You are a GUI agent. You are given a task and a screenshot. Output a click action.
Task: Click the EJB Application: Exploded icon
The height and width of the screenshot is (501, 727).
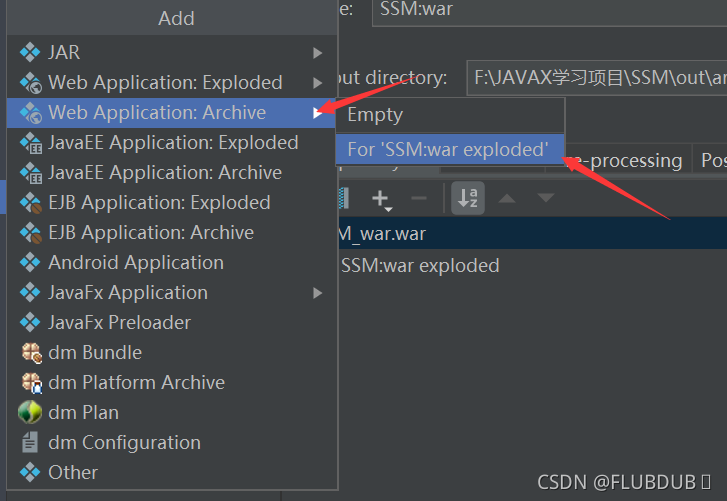tap(31, 203)
